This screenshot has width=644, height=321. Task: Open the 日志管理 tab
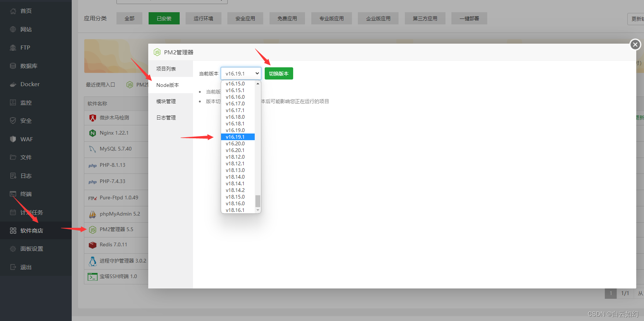[170, 118]
